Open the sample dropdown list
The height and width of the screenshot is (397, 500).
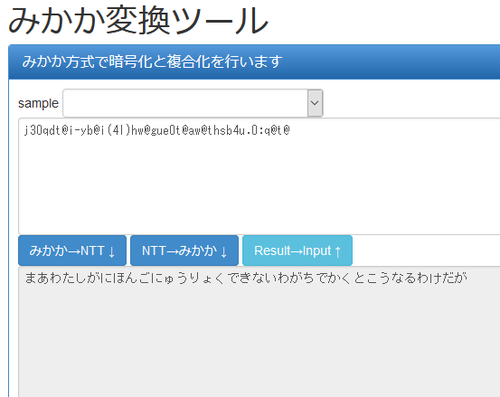[x=193, y=103]
